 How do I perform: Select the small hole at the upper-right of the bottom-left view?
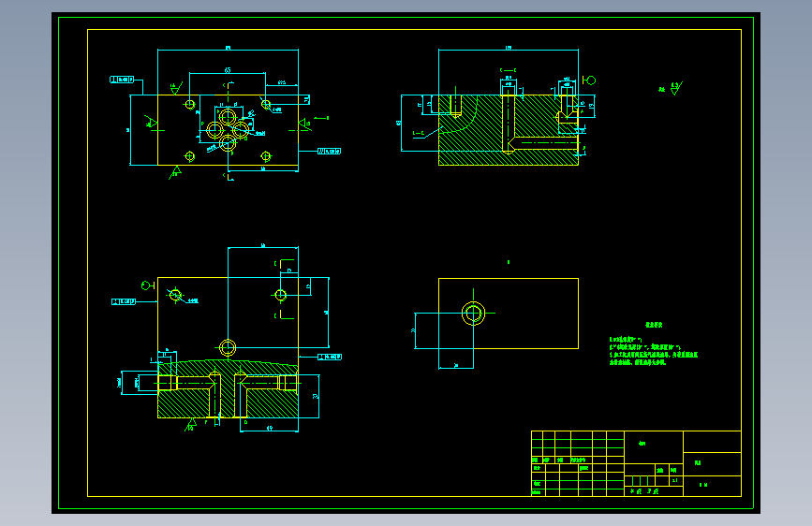click(281, 295)
